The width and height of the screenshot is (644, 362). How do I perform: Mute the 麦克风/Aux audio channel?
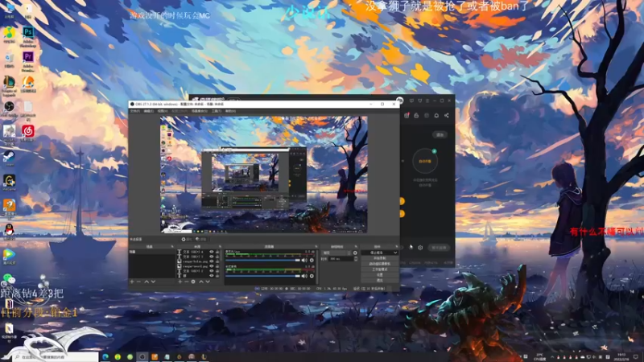coord(304,260)
